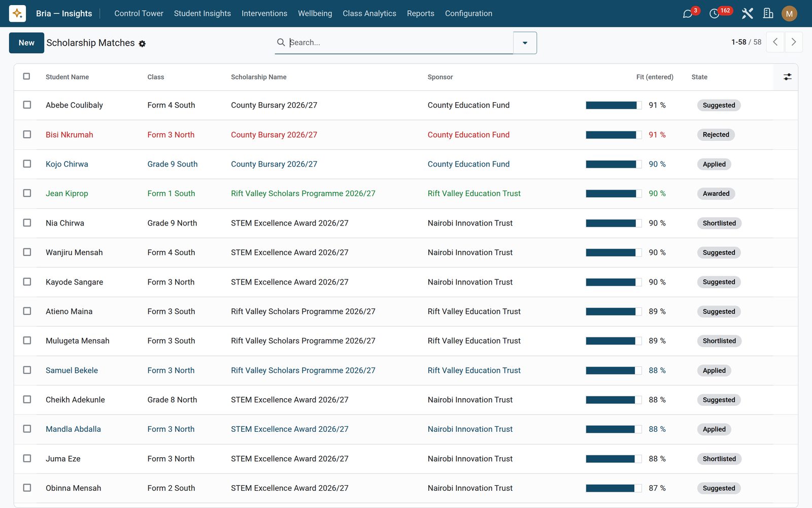Viewport: 812px width, 508px height.
Task: Click the 1-58 pager range
Action: coord(738,42)
